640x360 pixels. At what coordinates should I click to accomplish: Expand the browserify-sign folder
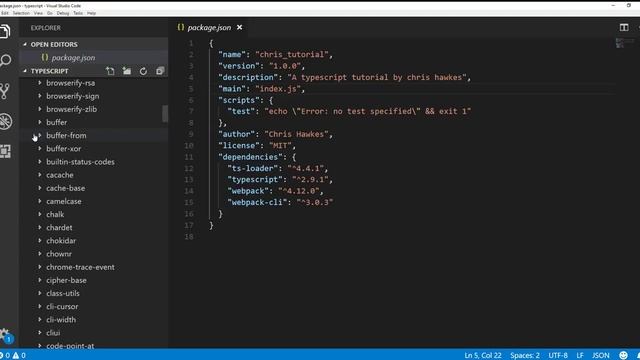[40, 96]
